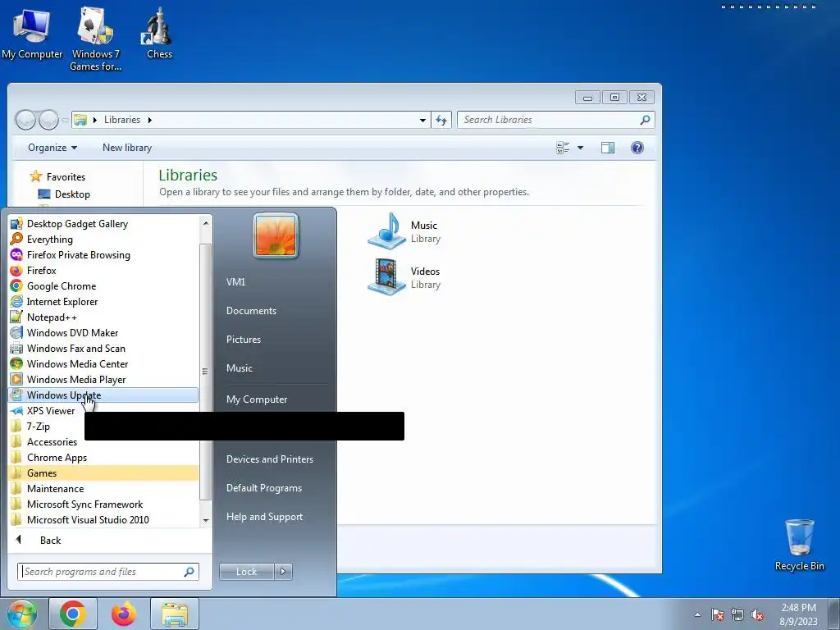
Task: Toggle the preview pane button
Action: pos(608,148)
